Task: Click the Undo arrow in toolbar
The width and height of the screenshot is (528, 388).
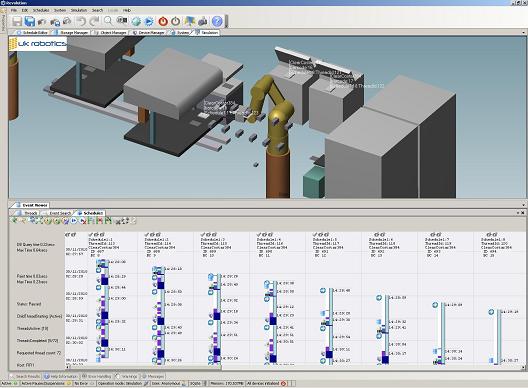Action: [x=81, y=22]
